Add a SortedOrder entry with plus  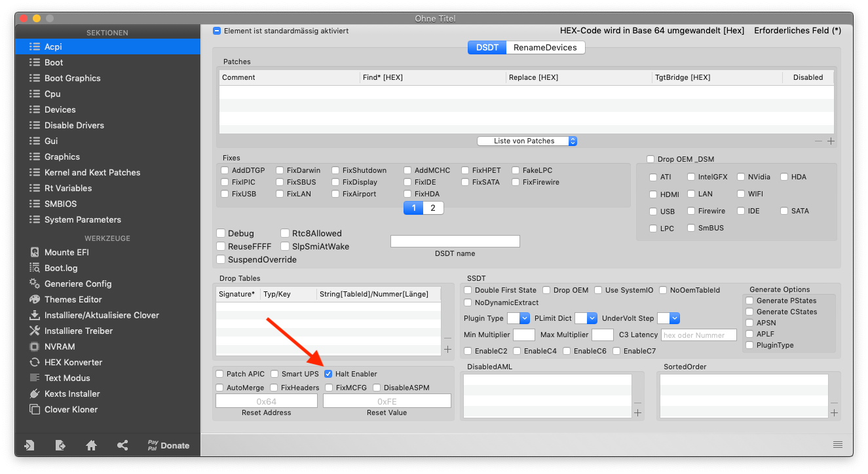[x=834, y=413]
